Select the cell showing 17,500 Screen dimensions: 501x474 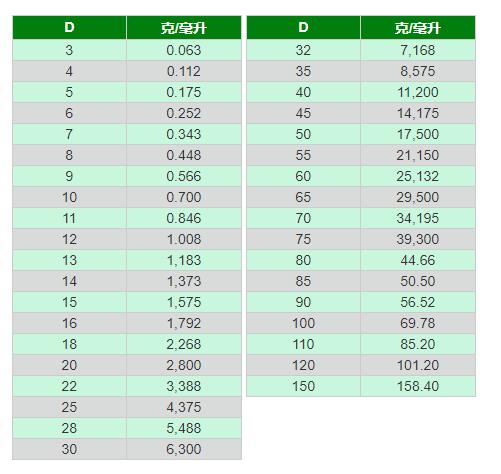tap(418, 134)
